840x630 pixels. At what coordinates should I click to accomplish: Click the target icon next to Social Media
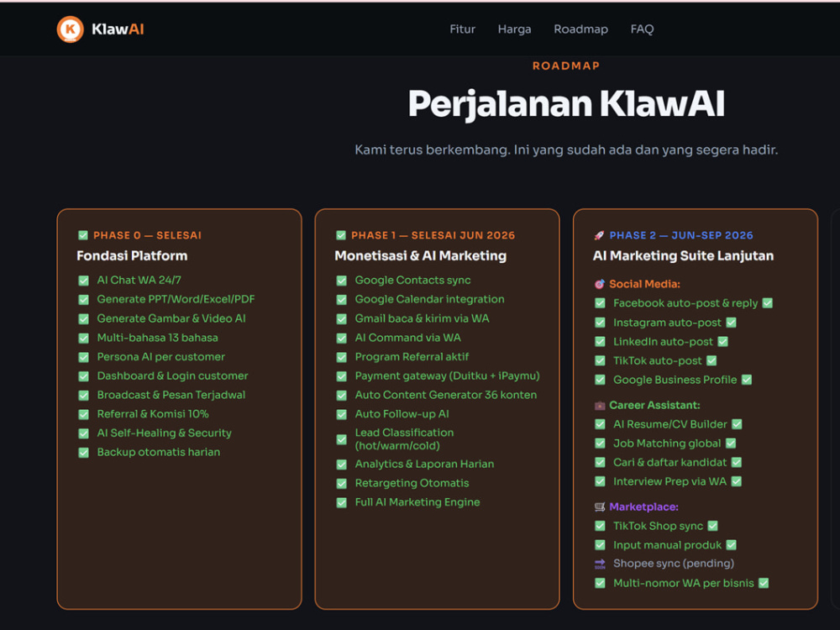click(x=600, y=284)
